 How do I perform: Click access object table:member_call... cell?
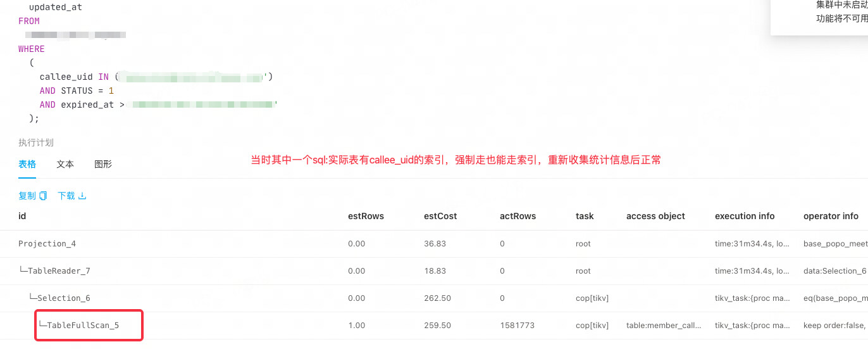coord(664,326)
